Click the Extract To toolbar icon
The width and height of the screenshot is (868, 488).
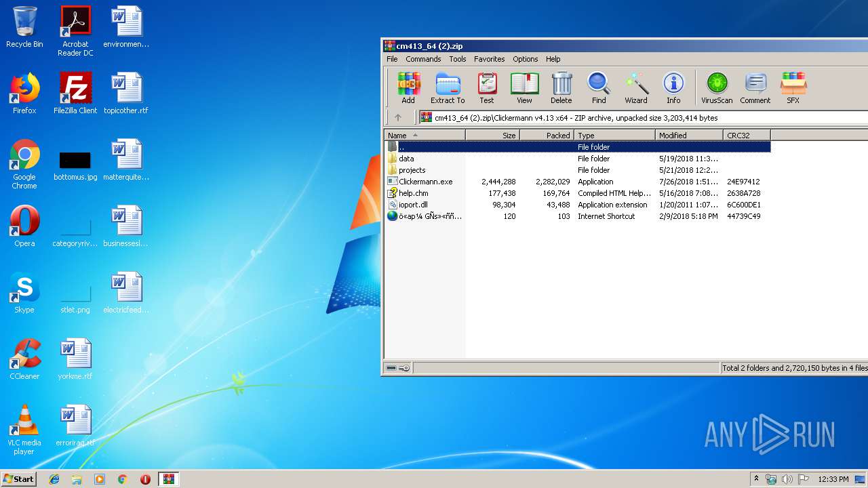point(448,88)
